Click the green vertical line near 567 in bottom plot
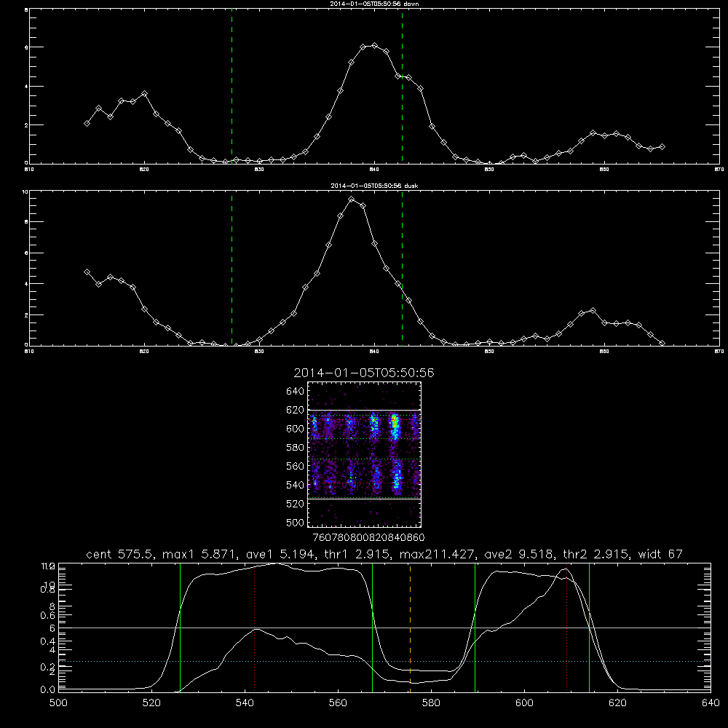This screenshot has height=728, width=728. (x=372, y=627)
